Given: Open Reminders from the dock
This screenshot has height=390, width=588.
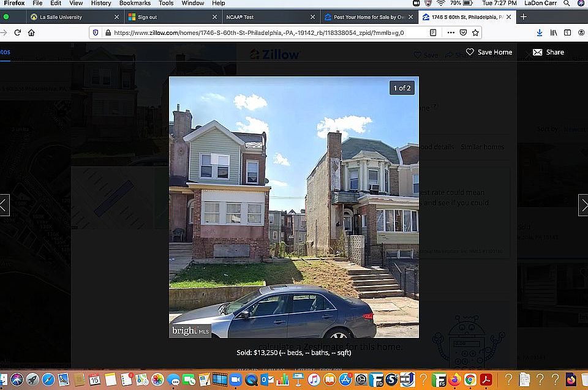Looking at the screenshot, I should pos(126,380).
